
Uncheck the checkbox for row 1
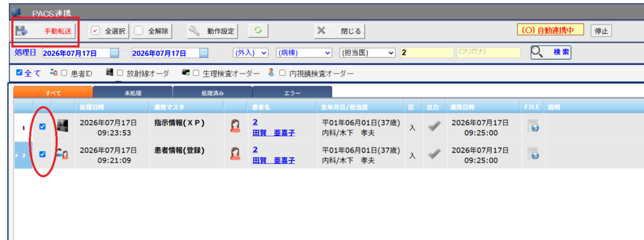tap(42, 127)
